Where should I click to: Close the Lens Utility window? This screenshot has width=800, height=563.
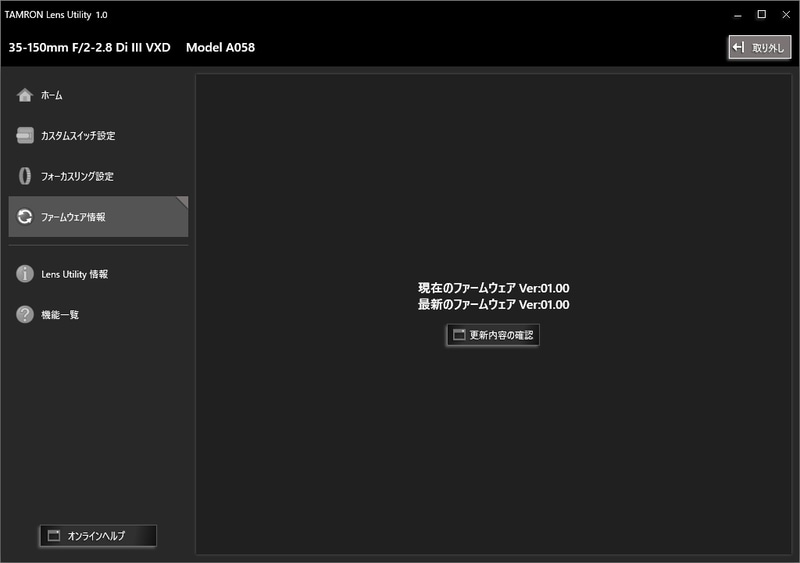pyautogui.click(x=786, y=15)
